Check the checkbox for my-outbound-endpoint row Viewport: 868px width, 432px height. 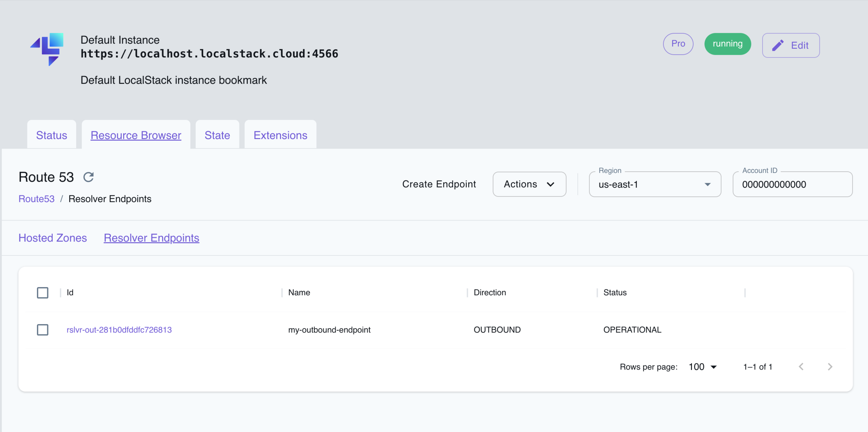pos(42,330)
